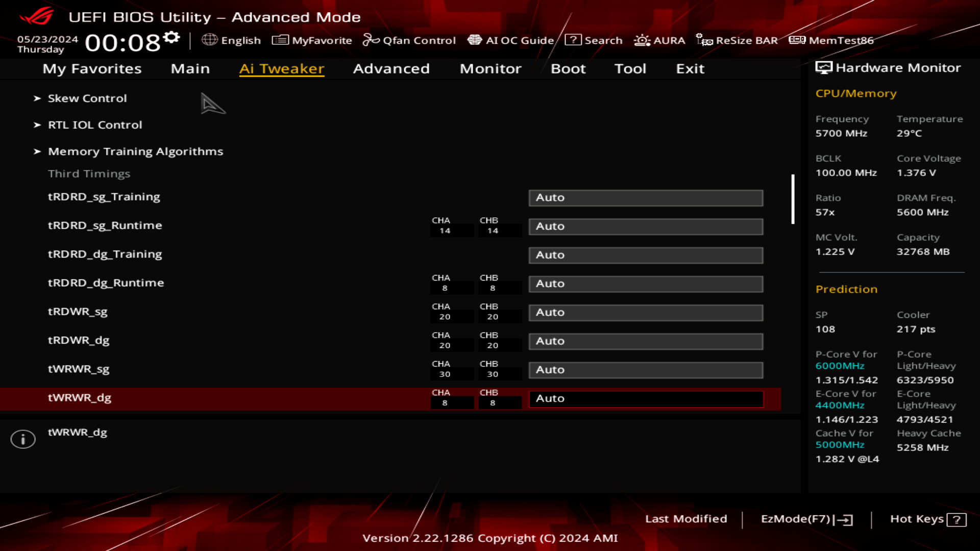Click the Prediction heading

[846, 289]
